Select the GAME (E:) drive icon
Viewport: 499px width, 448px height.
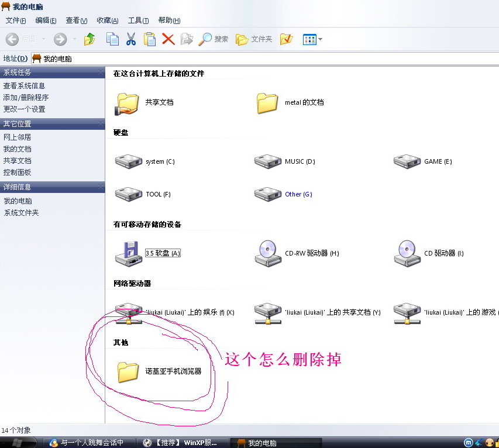pyautogui.click(x=407, y=161)
